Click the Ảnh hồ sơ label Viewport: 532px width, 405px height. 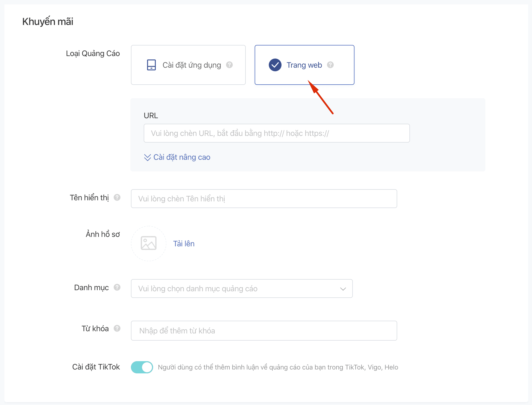click(x=103, y=234)
